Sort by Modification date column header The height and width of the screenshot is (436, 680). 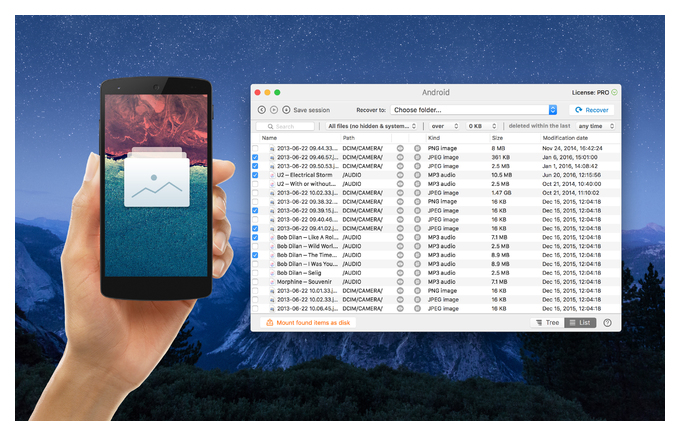pos(565,138)
